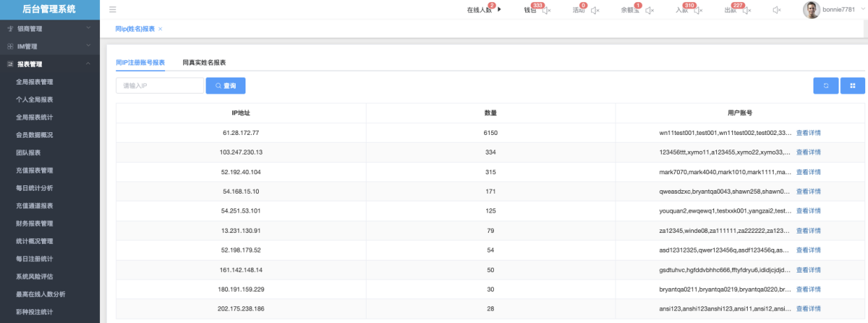The height and width of the screenshot is (323, 868).
Task: Click the 在线人数 play arrow icon
Action: point(499,10)
